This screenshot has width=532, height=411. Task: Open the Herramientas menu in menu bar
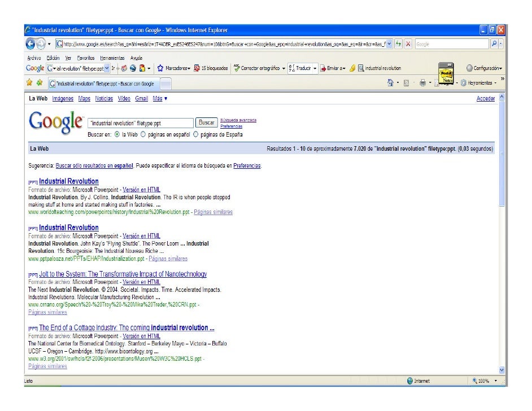point(112,58)
